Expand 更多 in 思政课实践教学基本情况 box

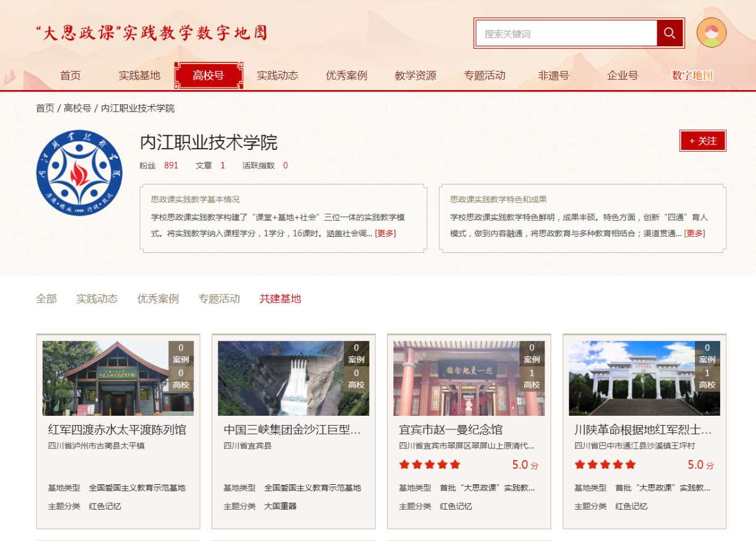click(x=385, y=233)
